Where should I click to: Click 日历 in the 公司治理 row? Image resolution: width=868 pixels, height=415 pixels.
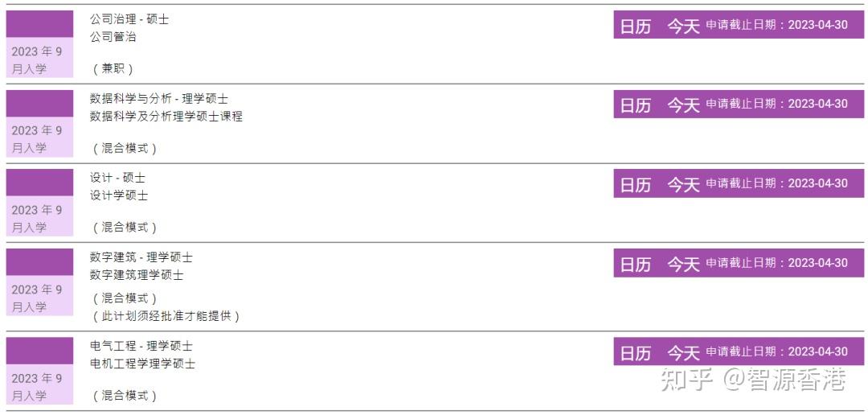pos(635,26)
